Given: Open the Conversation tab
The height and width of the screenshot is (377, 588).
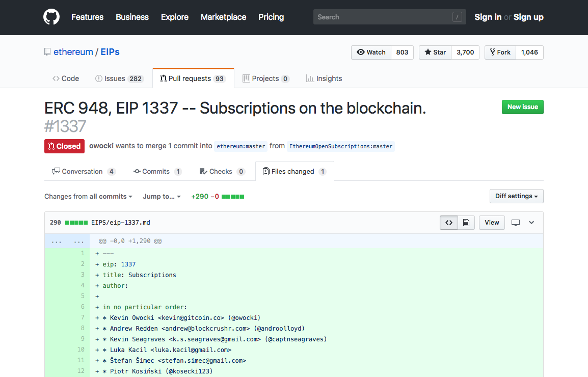Looking at the screenshot, I should [84, 171].
